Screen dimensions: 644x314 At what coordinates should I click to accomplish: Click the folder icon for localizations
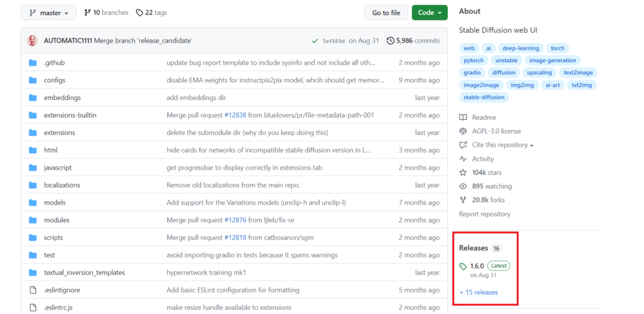click(33, 185)
